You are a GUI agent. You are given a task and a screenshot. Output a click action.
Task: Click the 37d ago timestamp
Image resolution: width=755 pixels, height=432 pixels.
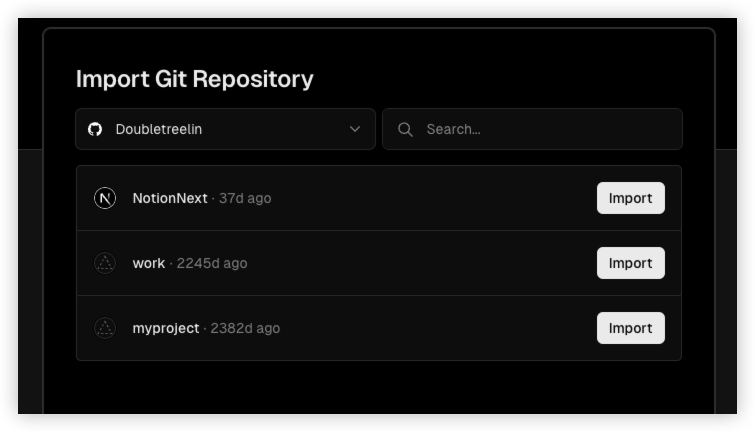tap(245, 198)
